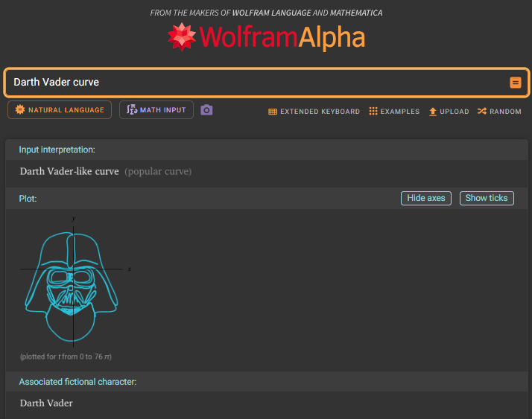Click the 'Input interpretation:' heading
532x419 pixels.
[x=57, y=150]
